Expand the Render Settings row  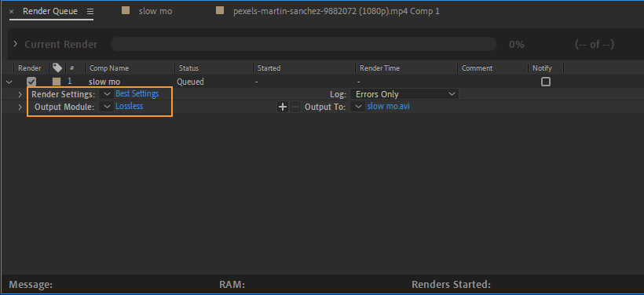tap(20, 95)
